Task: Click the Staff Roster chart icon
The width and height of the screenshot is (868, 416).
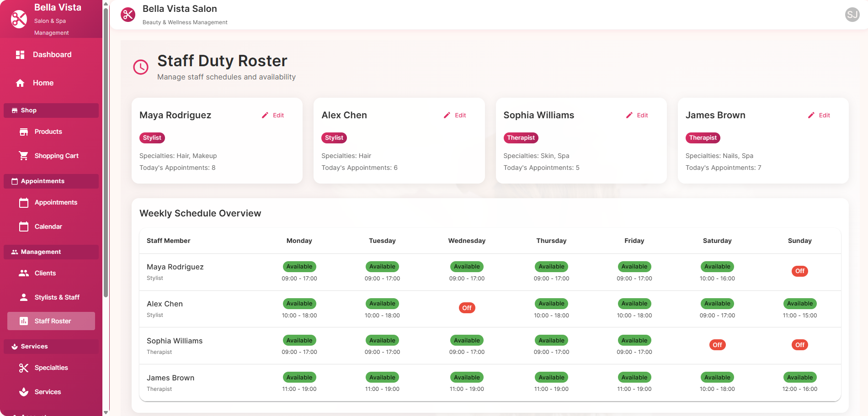Action: click(x=23, y=321)
